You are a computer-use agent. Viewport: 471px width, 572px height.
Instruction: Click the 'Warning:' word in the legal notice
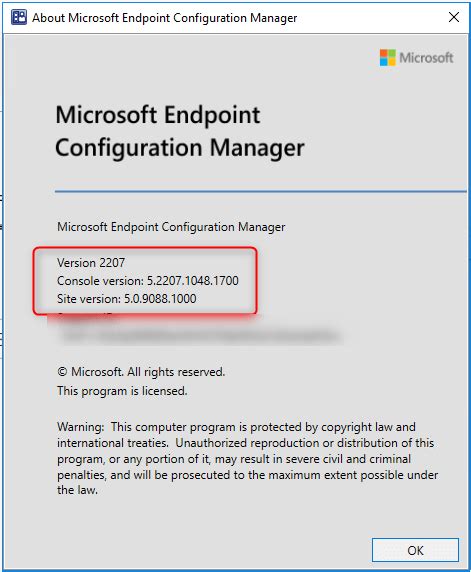pyautogui.click(x=81, y=427)
